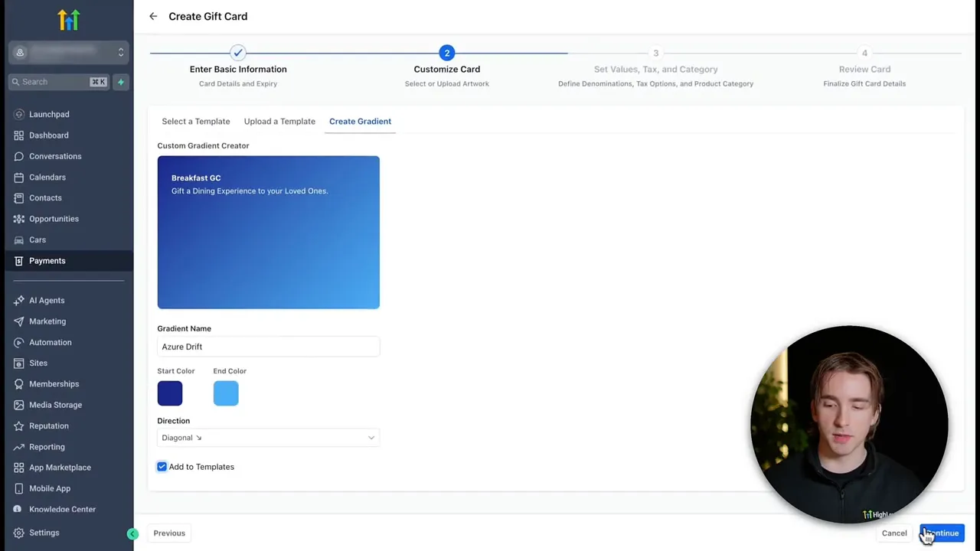Open App Marketplace from sidebar

tap(60, 467)
